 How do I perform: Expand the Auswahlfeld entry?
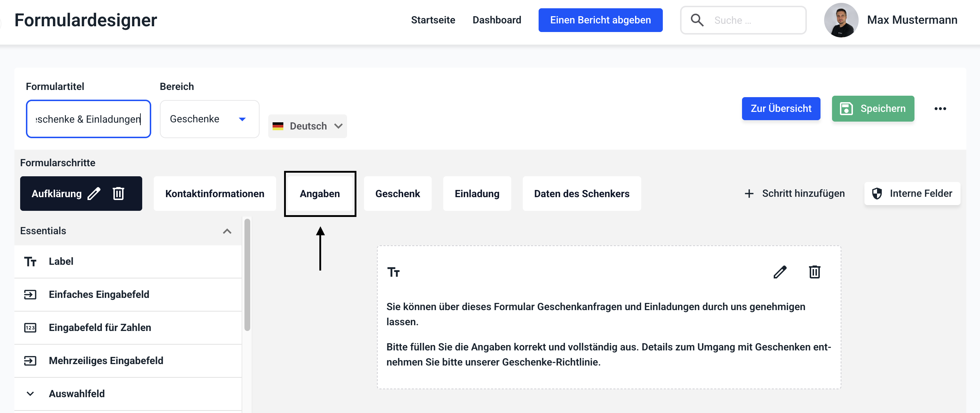pyautogui.click(x=31, y=394)
